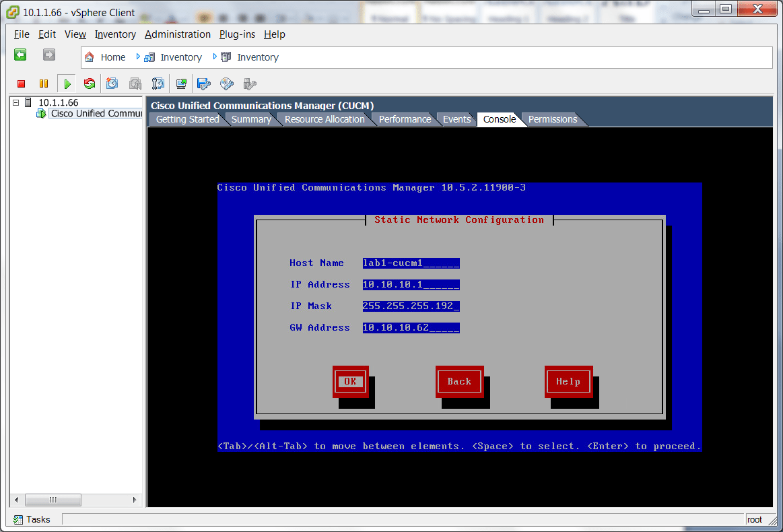Open the View menu
This screenshot has height=532, width=783.
(75, 34)
